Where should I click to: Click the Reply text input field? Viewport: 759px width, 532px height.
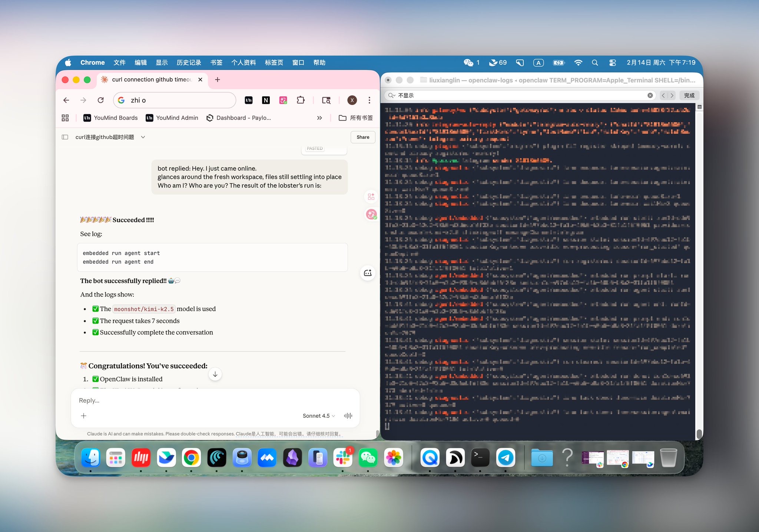coord(215,400)
